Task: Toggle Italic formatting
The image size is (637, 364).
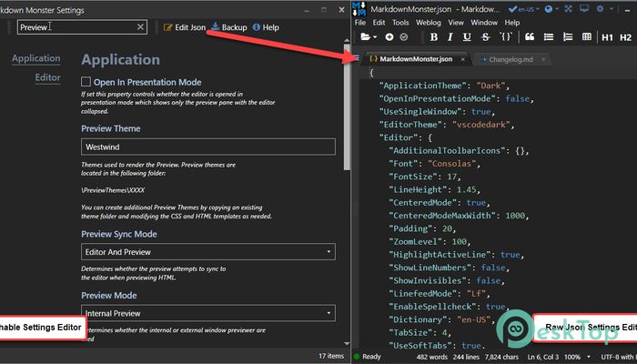Action: tap(450, 37)
